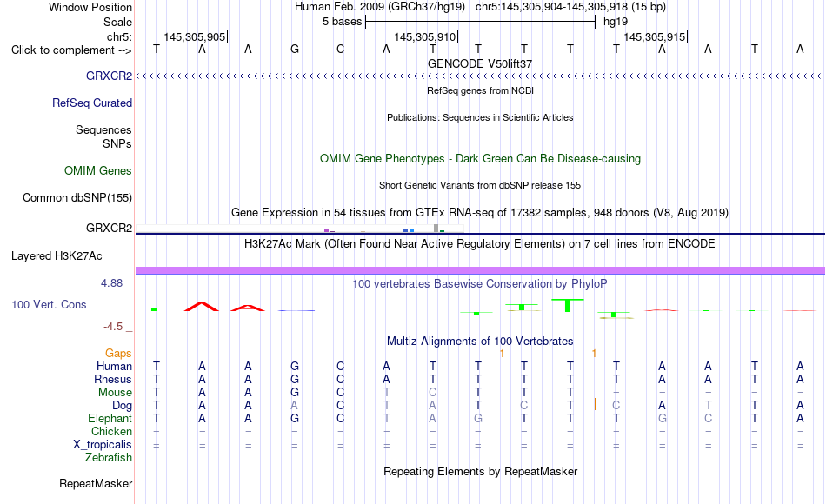Click the OMIM Genes track label

coord(97,170)
